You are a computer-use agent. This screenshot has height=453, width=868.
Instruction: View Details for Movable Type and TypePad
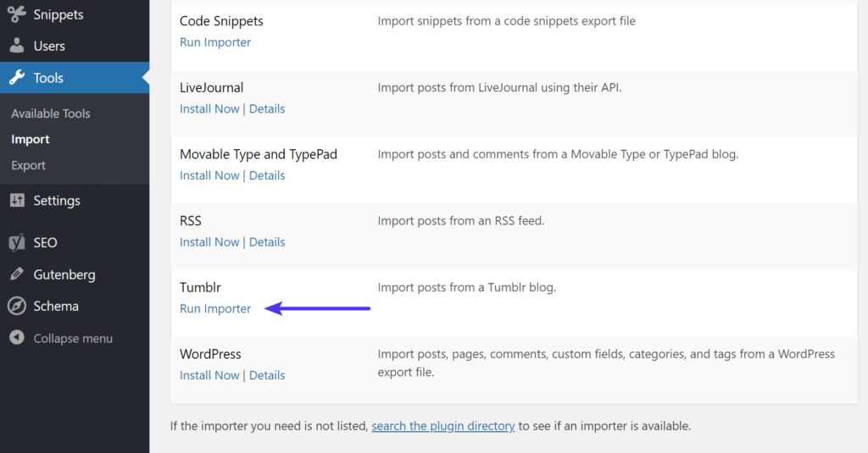tap(267, 176)
